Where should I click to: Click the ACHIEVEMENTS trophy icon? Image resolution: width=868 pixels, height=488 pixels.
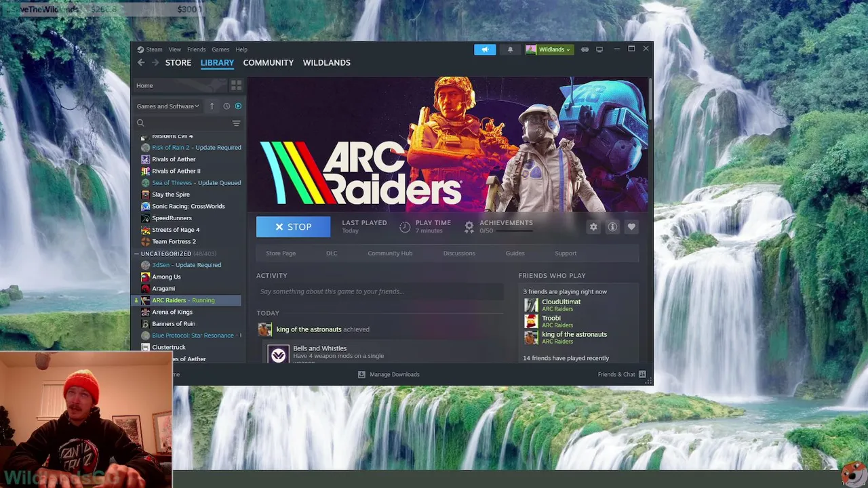[469, 226]
